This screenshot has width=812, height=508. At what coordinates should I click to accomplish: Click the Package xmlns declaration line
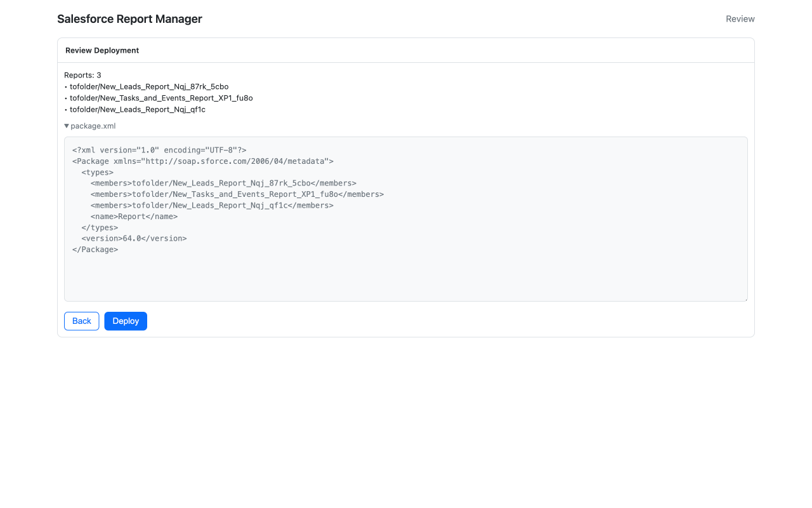[203, 161]
